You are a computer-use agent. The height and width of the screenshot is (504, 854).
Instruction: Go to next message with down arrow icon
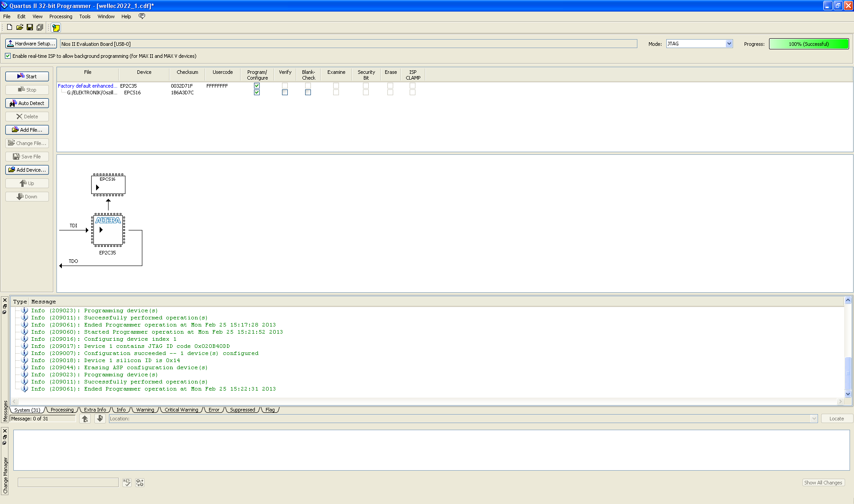click(x=100, y=419)
